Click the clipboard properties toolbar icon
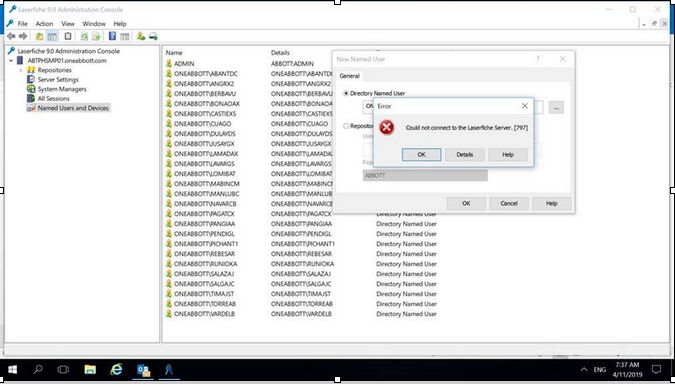The image size is (675, 384). coord(68,37)
